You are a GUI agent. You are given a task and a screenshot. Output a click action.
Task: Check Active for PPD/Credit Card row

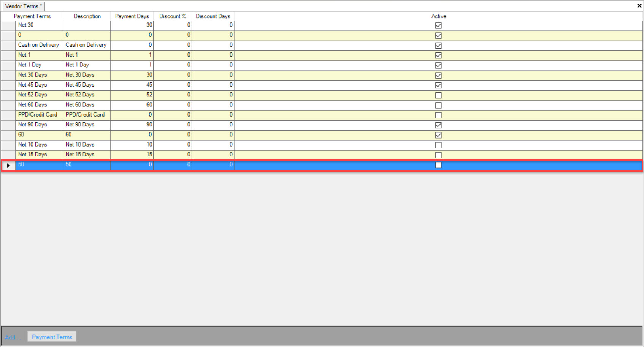coord(438,115)
